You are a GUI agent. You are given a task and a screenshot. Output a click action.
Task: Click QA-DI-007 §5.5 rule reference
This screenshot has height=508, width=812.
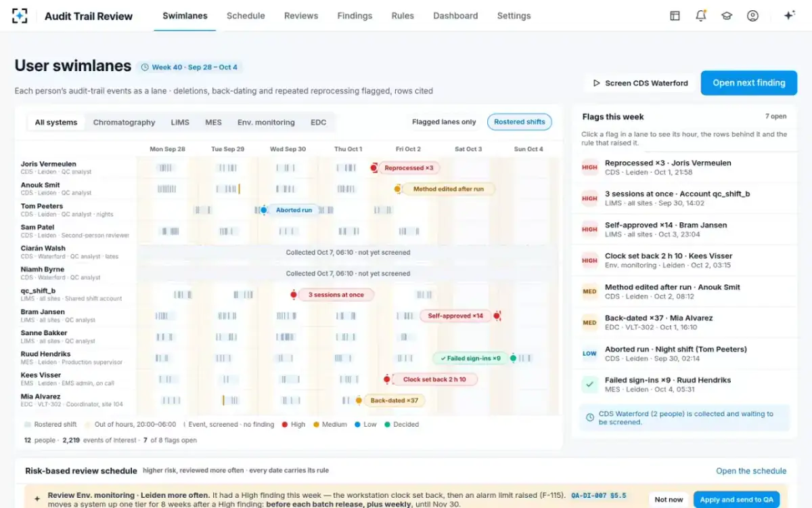tap(599, 496)
